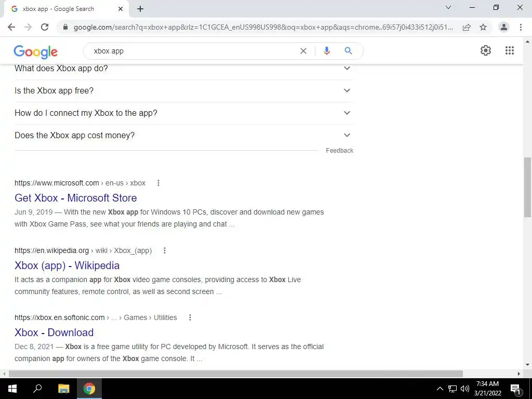Open "Xbox (app) - Wikipedia" result
Image resolution: width=532 pixels, height=399 pixels.
pyautogui.click(x=67, y=265)
